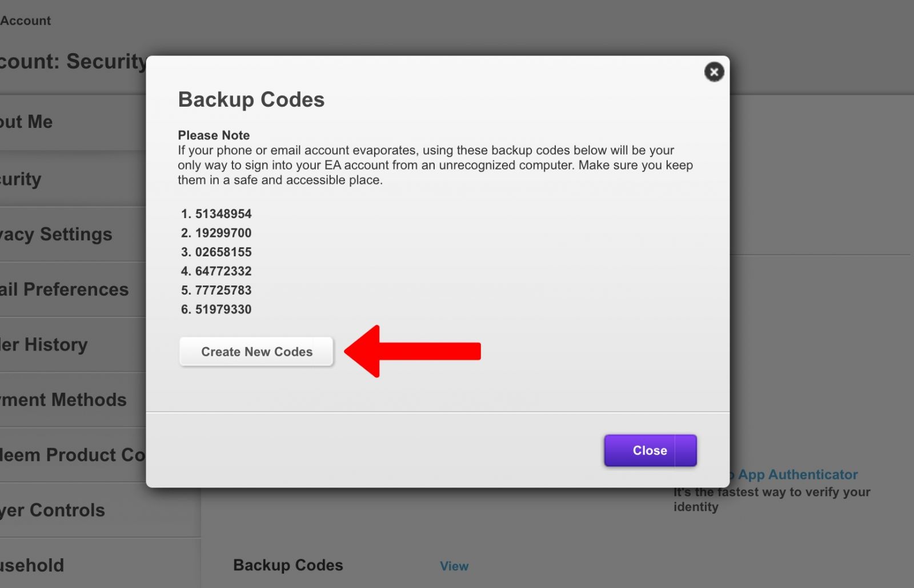Open the View link for Backup Codes
The width and height of the screenshot is (914, 588).
(454, 566)
